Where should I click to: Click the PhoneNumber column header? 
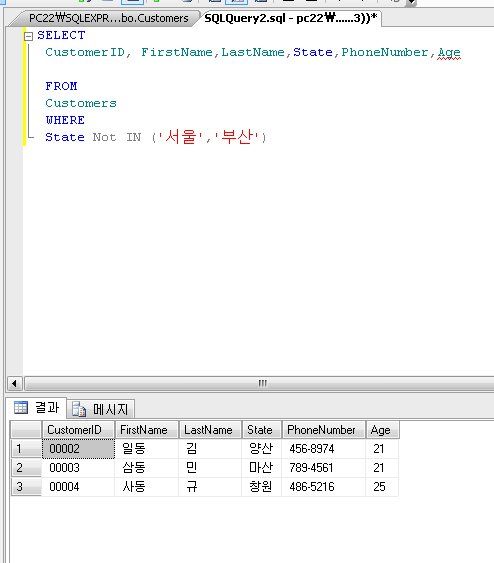pos(323,430)
